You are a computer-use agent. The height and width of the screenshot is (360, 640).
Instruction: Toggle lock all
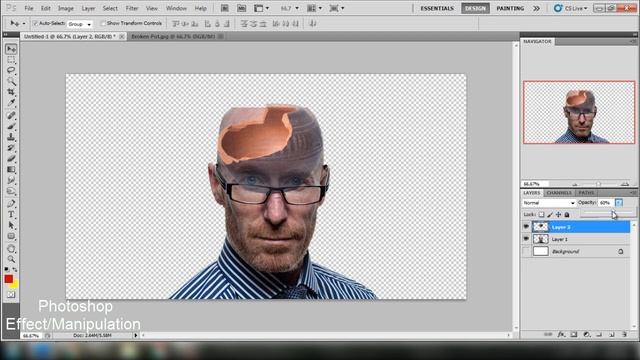[x=567, y=214]
